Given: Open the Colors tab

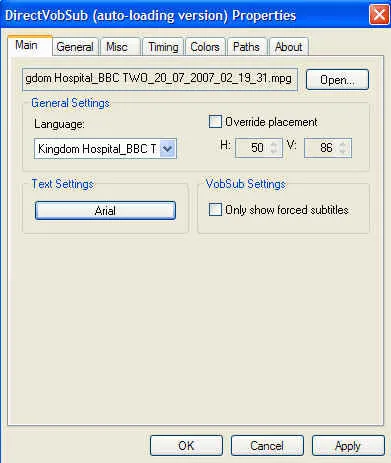Looking at the screenshot, I should 205,47.
